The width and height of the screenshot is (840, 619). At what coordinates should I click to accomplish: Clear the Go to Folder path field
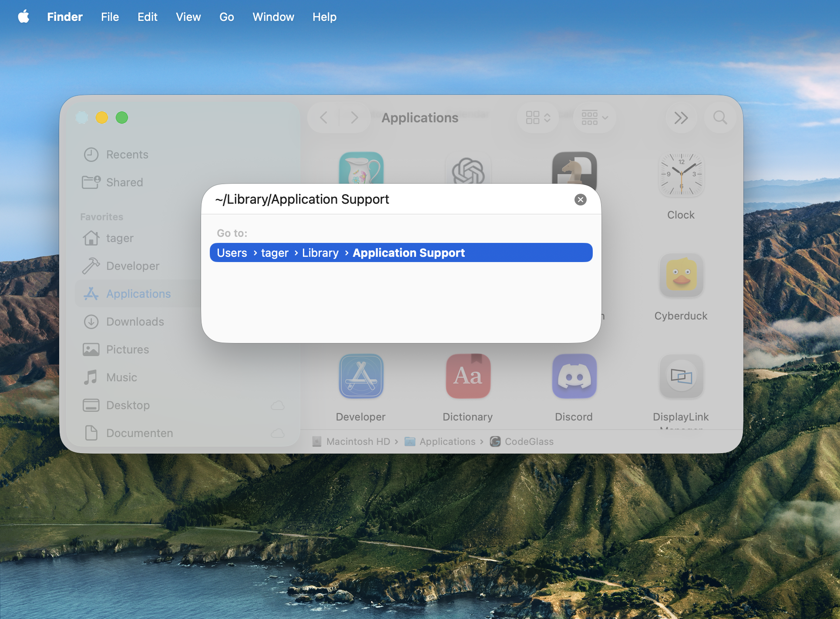580,199
